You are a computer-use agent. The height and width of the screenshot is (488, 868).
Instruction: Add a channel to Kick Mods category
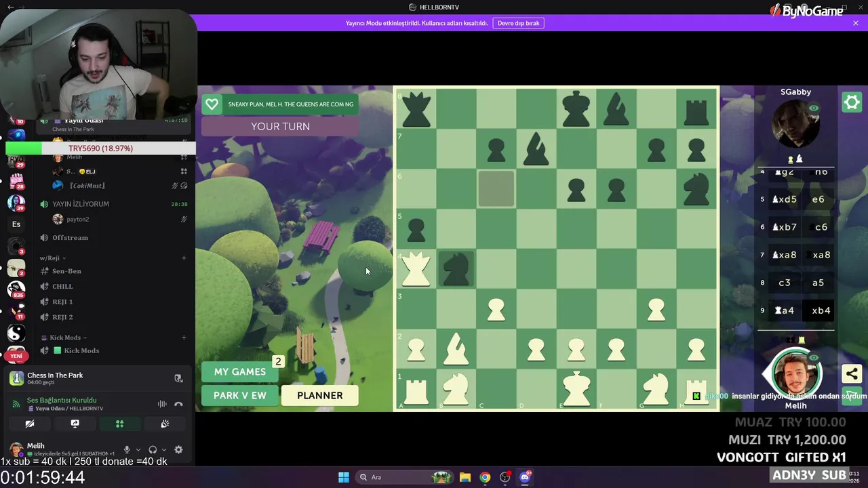click(x=184, y=338)
